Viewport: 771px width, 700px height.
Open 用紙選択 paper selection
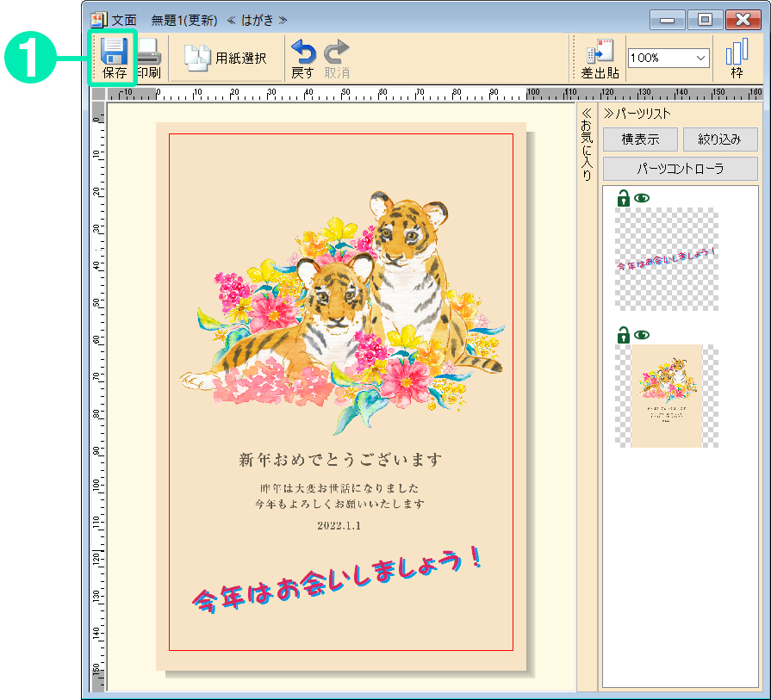pyautogui.click(x=227, y=58)
